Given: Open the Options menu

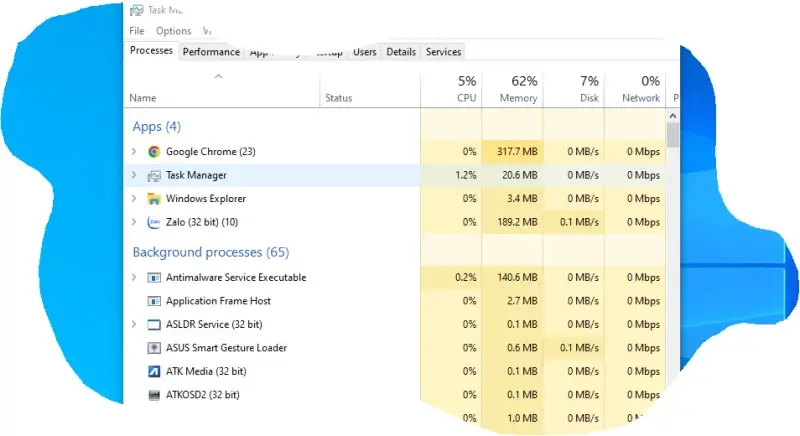Looking at the screenshot, I should 173,31.
